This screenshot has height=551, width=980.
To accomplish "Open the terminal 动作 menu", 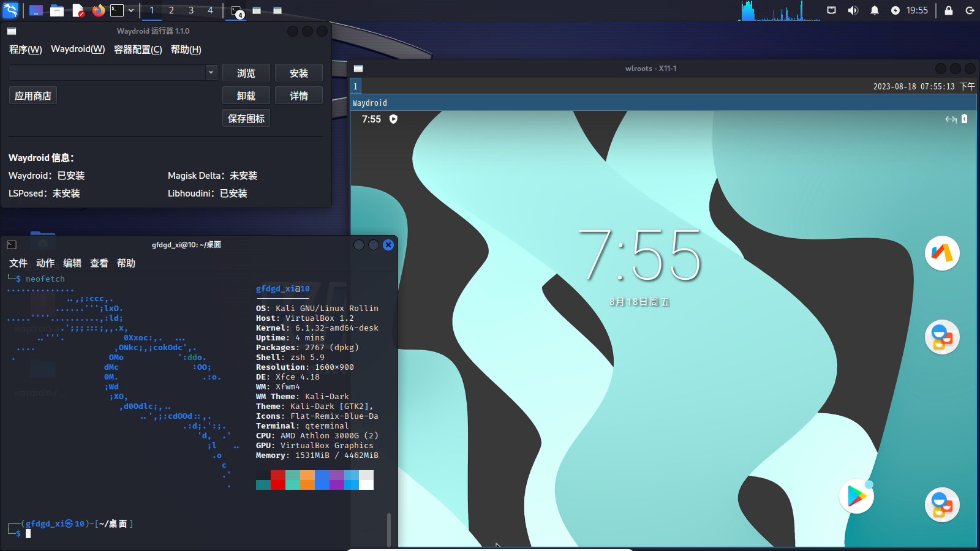I will point(45,263).
